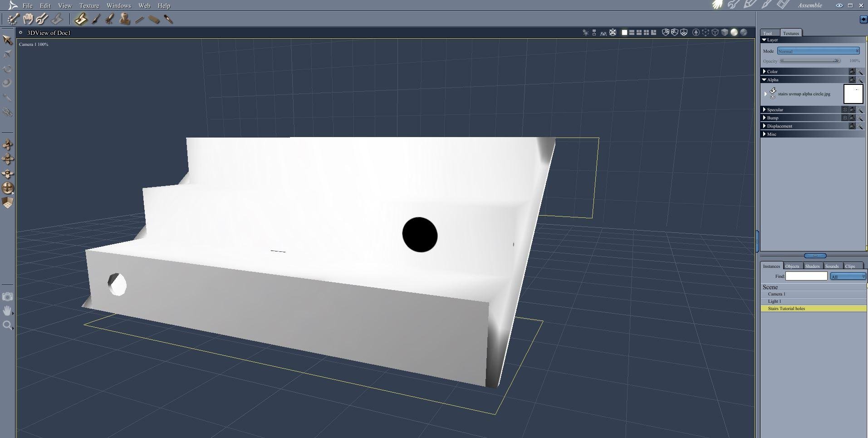
Task: Toggle the eye icon near Assemble
Action: (x=839, y=5)
